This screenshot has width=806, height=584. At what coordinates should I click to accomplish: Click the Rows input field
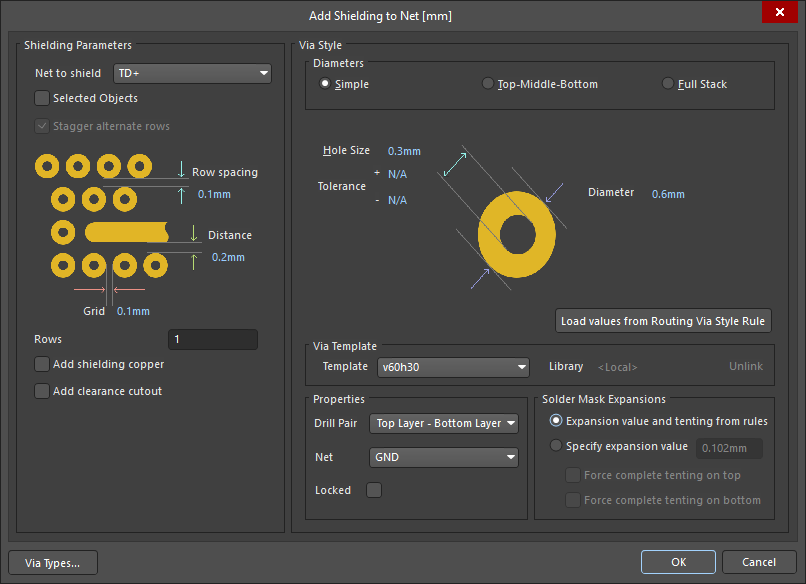(x=212, y=340)
